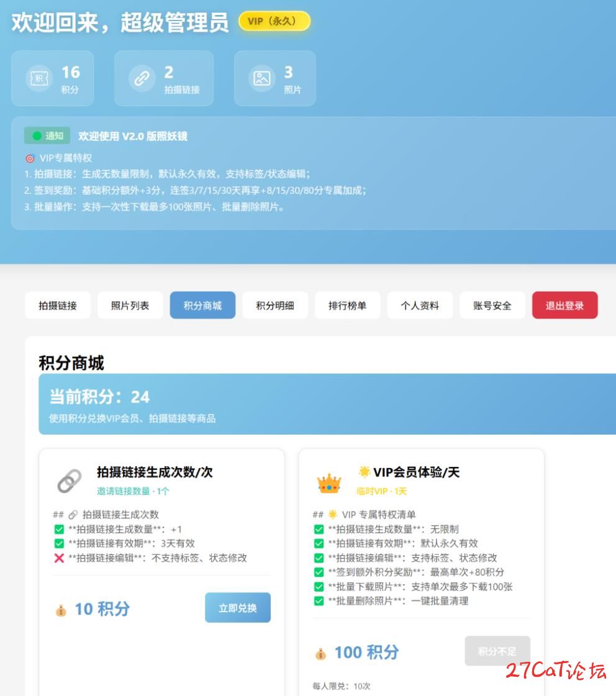Image resolution: width=616 pixels, height=696 pixels.
Task: Click the grey chain link product icon
Action: pyautogui.click(x=69, y=481)
